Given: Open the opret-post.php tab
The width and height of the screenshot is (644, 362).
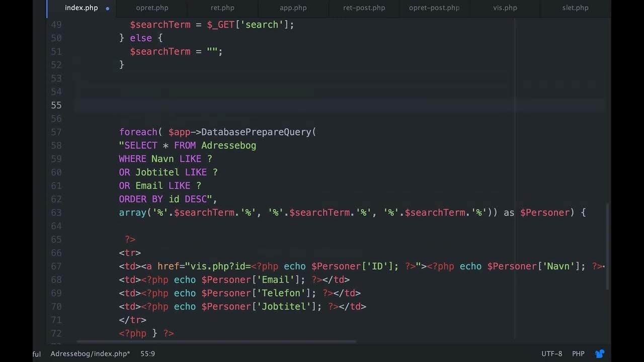Looking at the screenshot, I should [x=434, y=8].
